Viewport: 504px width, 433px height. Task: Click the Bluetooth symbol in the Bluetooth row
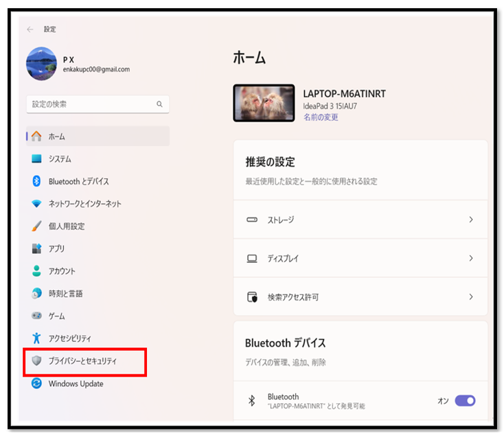[x=252, y=401]
